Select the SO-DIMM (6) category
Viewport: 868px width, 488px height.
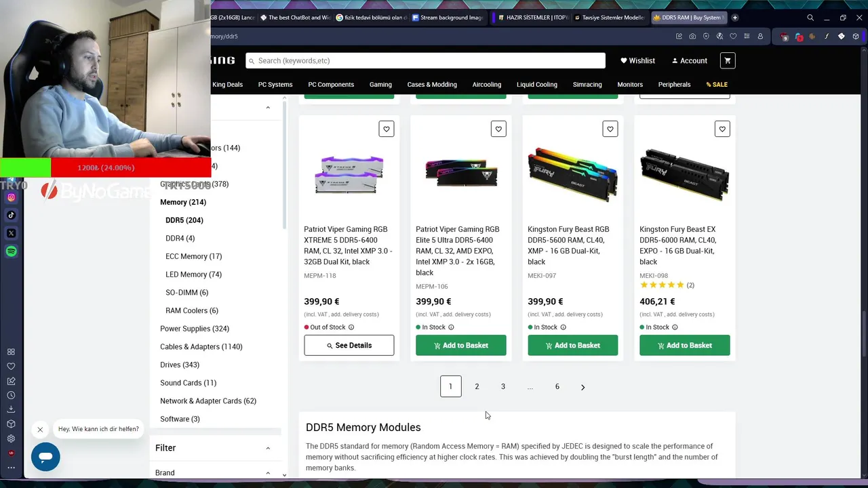click(x=187, y=293)
